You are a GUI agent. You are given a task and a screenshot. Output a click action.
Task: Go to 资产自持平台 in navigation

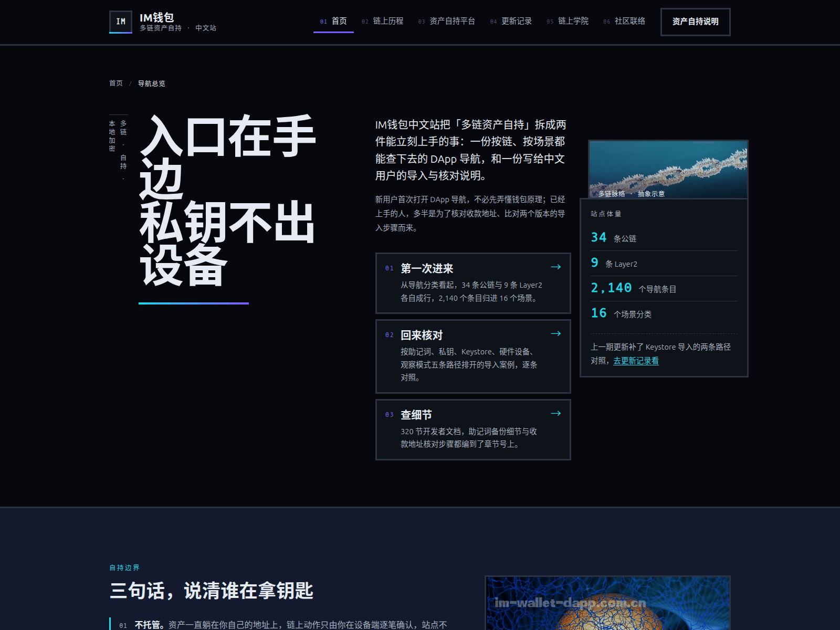pos(447,21)
